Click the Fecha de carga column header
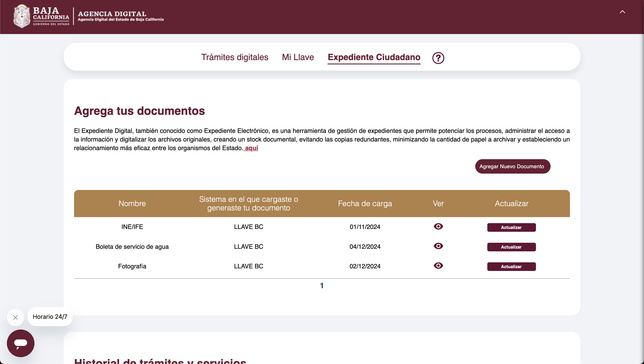Screen dimensions: 644x364 pos(365,203)
